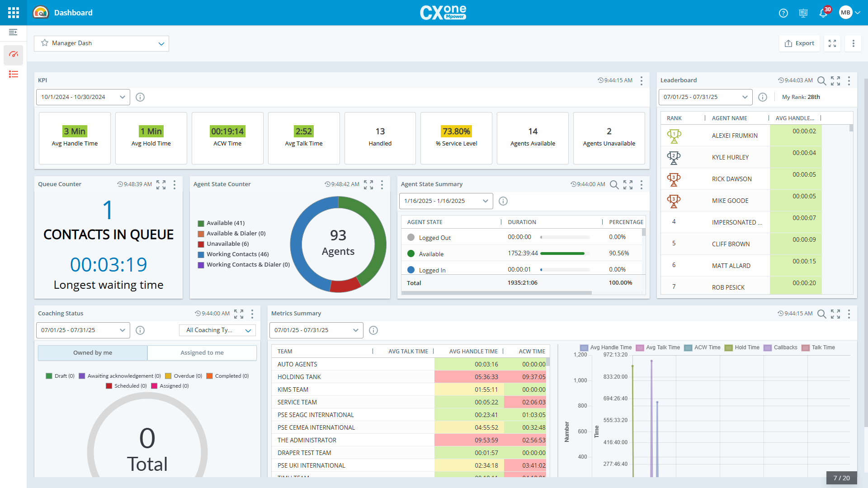This screenshot has width=868, height=488.
Task: Open the All Coaching Types dropdown
Action: 217,330
